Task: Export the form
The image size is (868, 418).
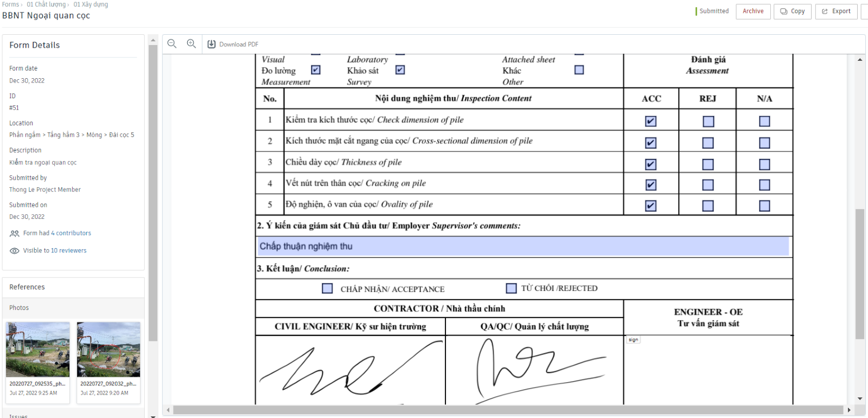Action: click(836, 11)
